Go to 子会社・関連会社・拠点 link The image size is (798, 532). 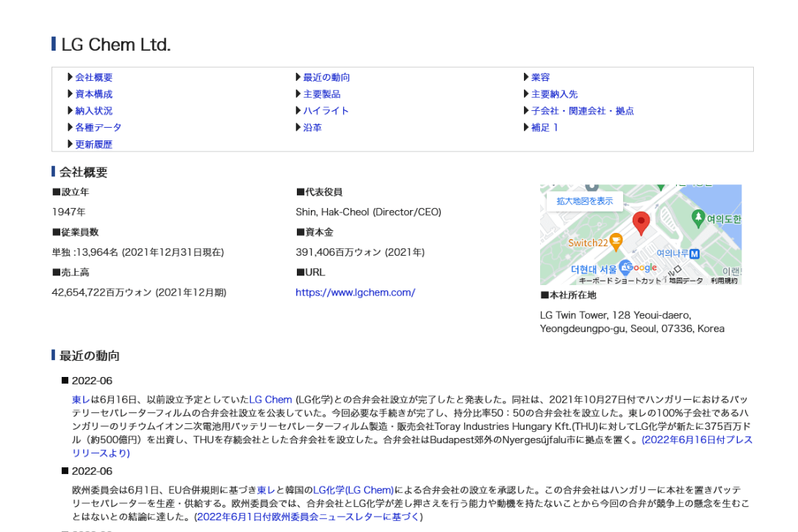pos(582,111)
